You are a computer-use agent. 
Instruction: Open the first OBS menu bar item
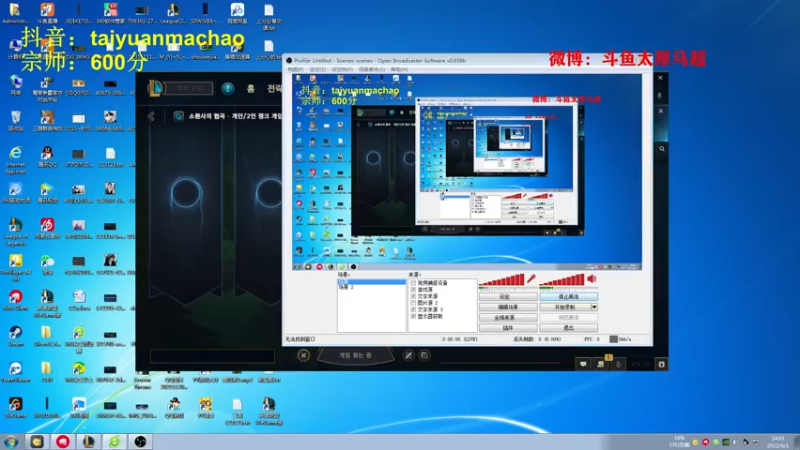[x=295, y=69]
